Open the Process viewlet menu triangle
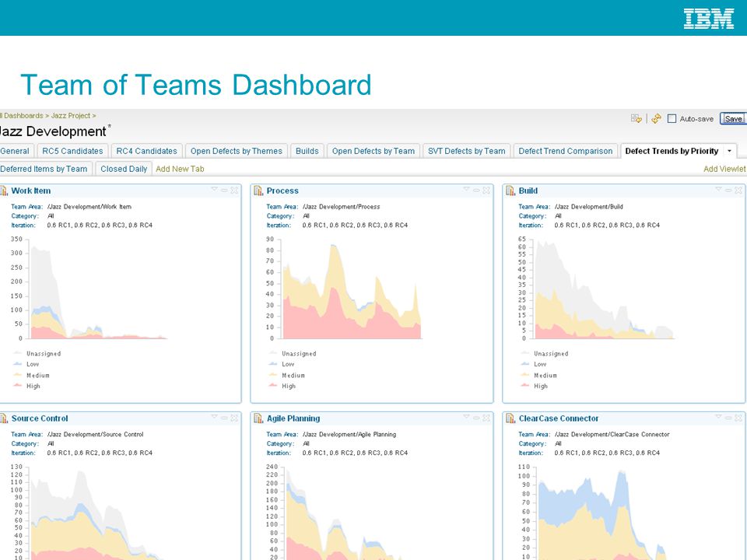 coord(466,190)
